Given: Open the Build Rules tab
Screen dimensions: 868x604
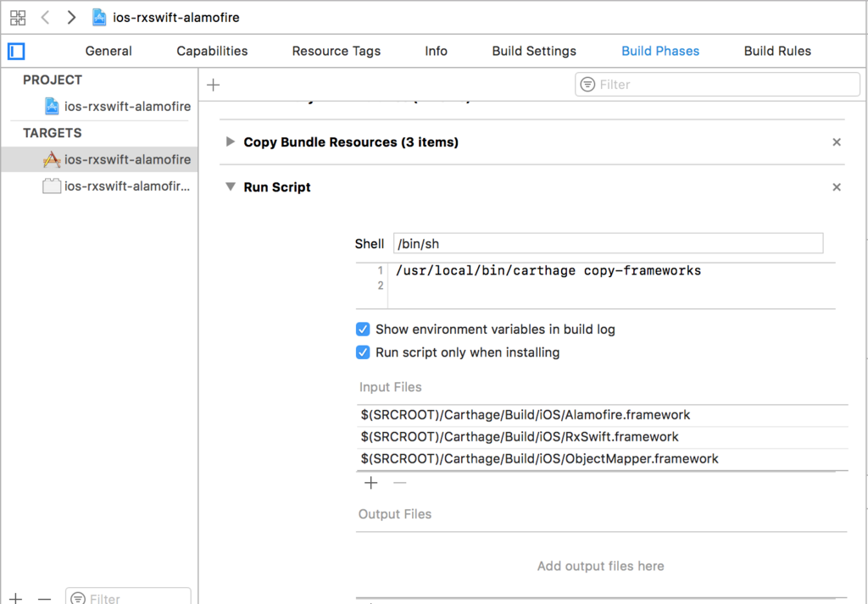Looking at the screenshot, I should (777, 51).
